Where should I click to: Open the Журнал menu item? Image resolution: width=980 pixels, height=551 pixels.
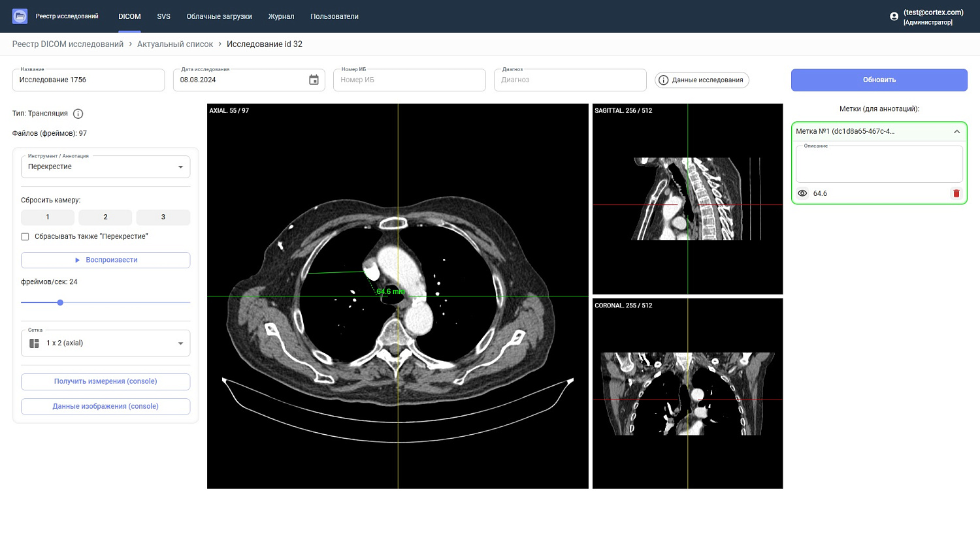point(281,16)
